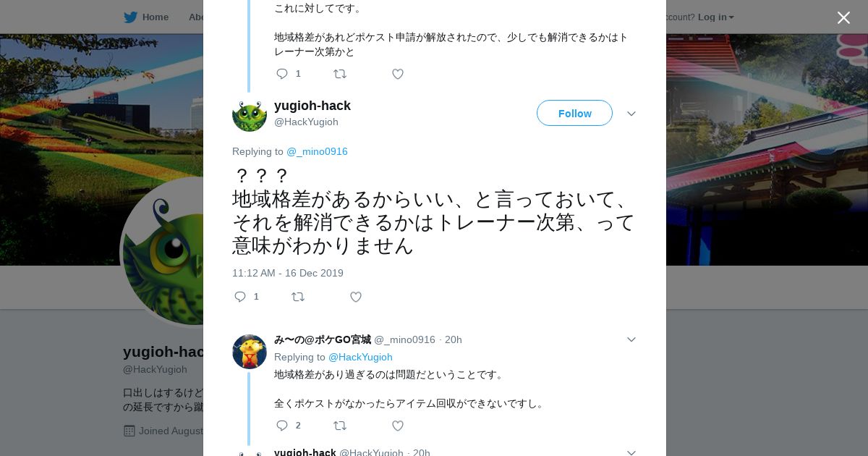Retweet the top tweet in thread
This screenshot has width=868, height=456.
point(340,74)
